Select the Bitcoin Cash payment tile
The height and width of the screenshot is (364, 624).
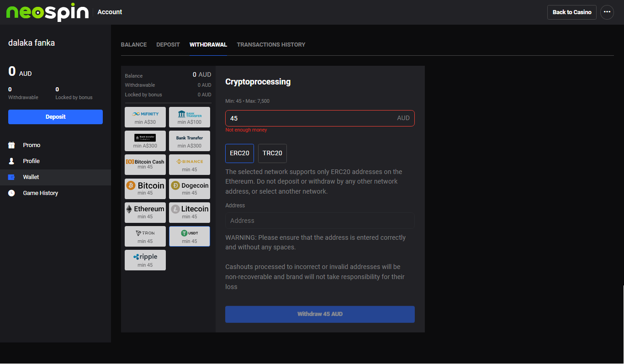(x=145, y=164)
